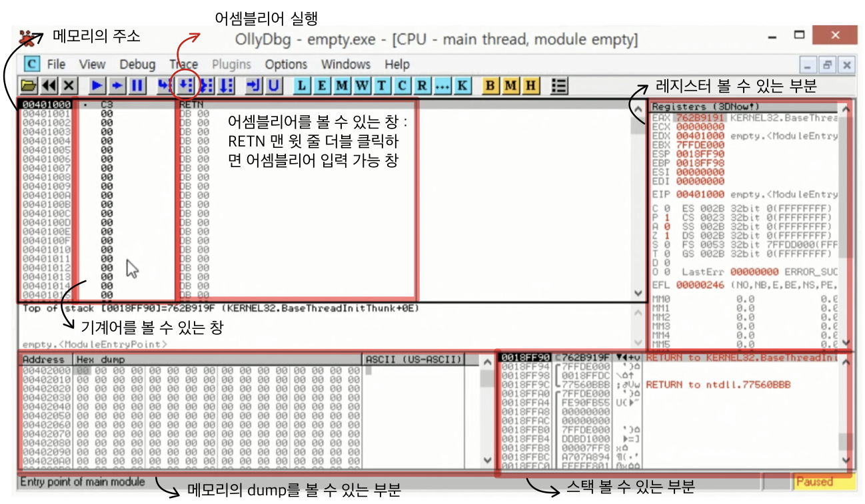Select the RETN instruction line
The width and height of the screenshot is (865, 504).
191,105
